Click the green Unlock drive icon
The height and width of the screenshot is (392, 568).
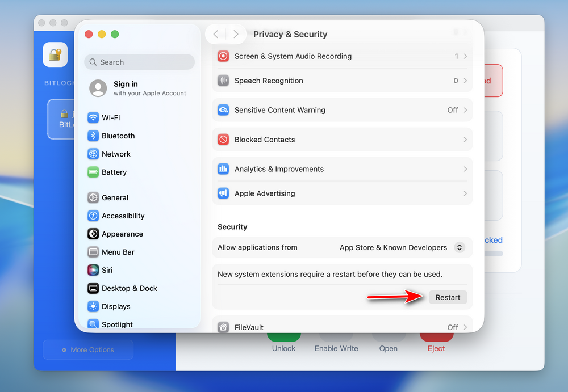click(x=283, y=338)
